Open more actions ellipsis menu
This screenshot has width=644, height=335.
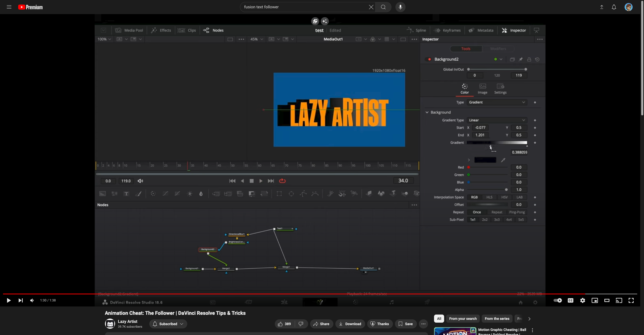(x=423, y=324)
